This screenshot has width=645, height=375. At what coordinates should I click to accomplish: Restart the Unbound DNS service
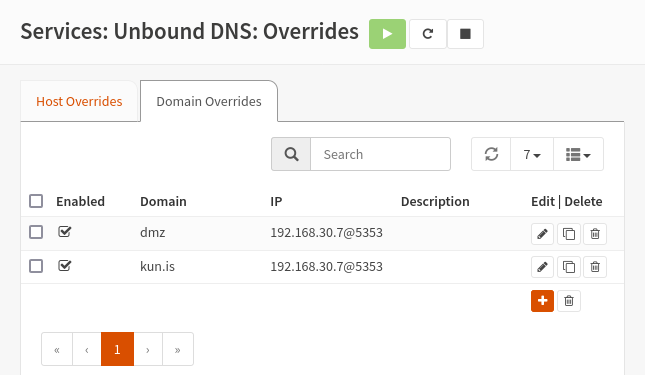(x=428, y=34)
